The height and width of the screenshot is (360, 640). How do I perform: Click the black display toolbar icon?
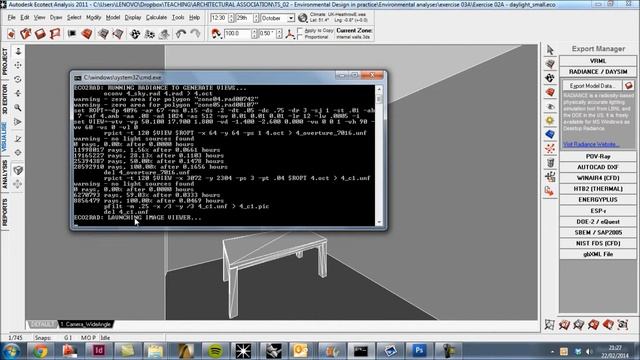coord(72,33)
